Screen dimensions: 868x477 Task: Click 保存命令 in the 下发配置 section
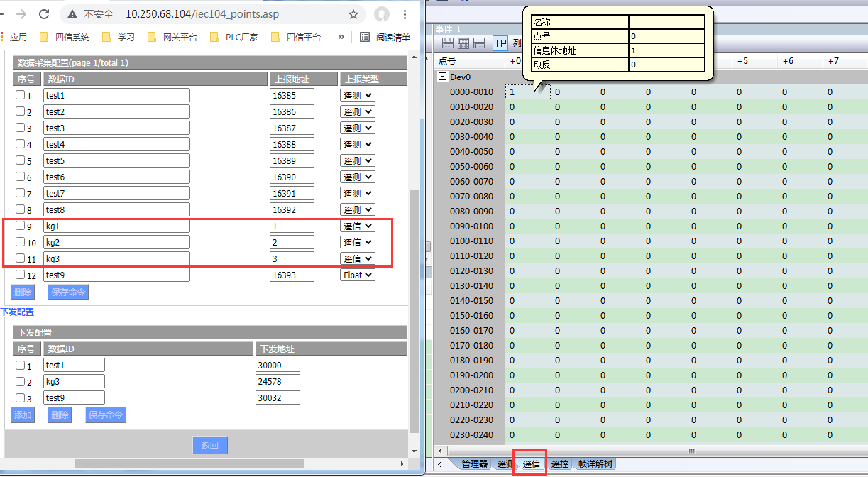tap(106, 415)
